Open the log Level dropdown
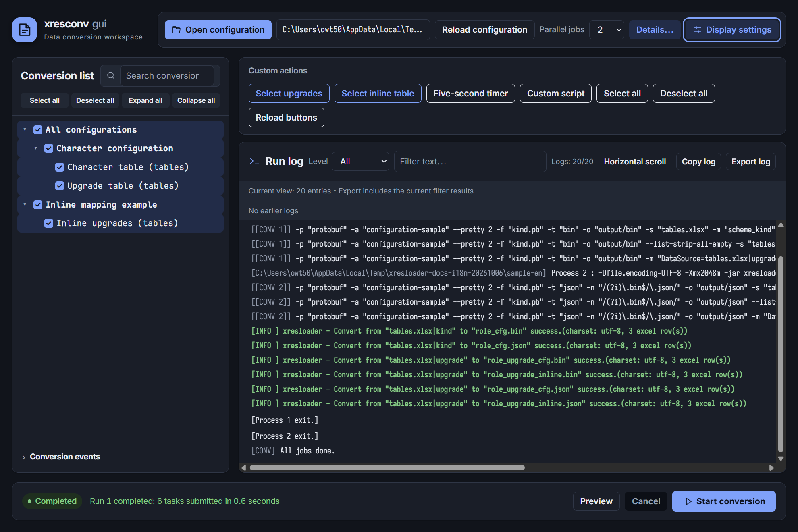Image resolution: width=798 pixels, height=532 pixels. 360,162
